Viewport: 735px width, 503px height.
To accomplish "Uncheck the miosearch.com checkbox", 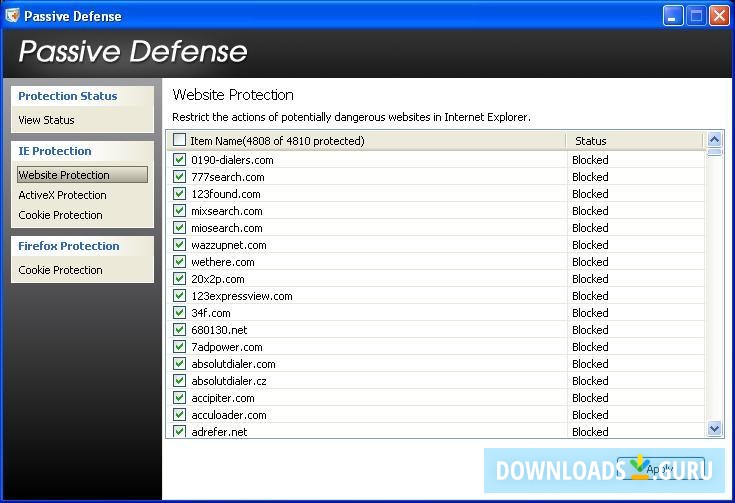I will [x=179, y=227].
